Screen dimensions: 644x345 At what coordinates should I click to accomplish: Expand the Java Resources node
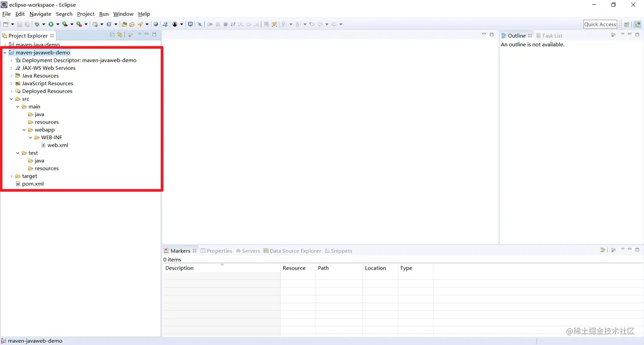tap(11, 76)
